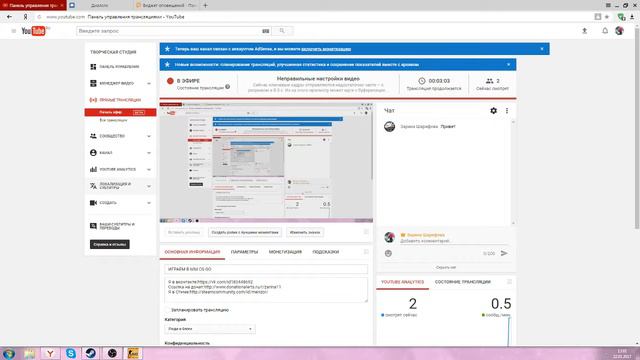Click the chat panel vertical scrollbar

[513, 172]
